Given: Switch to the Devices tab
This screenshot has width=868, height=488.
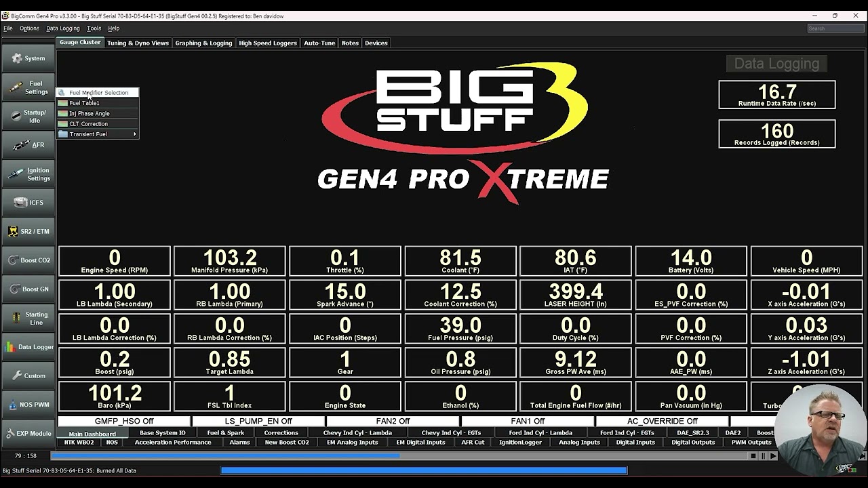Looking at the screenshot, I should (x=376, y=43).
